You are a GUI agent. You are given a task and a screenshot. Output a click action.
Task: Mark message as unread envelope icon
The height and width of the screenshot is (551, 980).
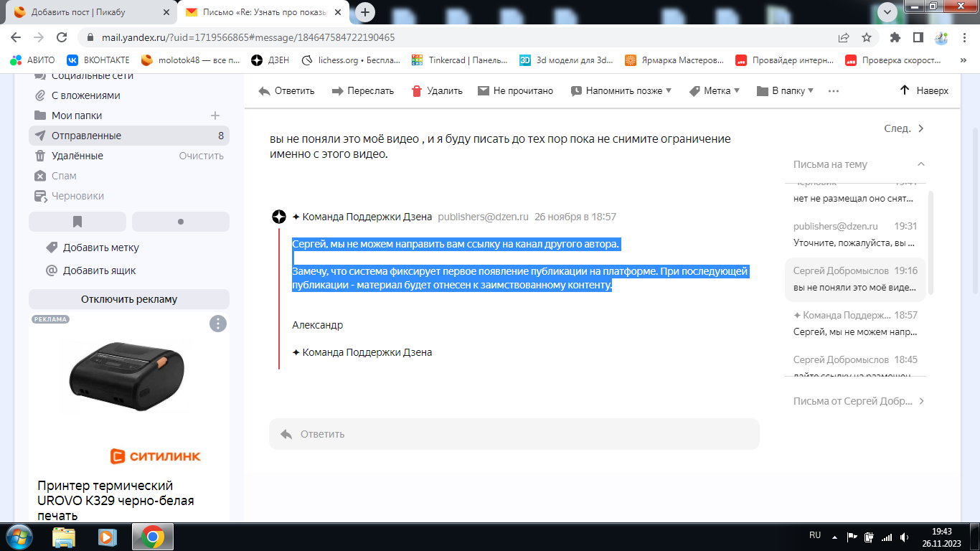(483, 91)
